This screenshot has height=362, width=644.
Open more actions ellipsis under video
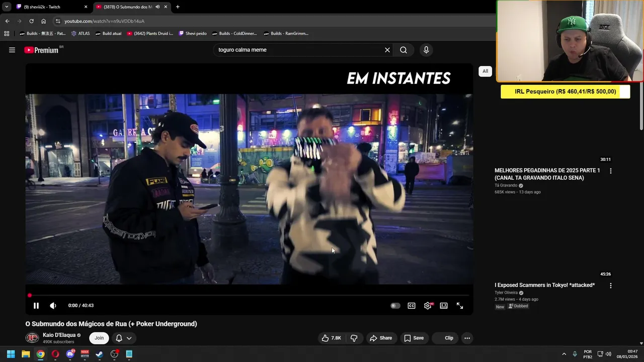(x=467, y=338)
